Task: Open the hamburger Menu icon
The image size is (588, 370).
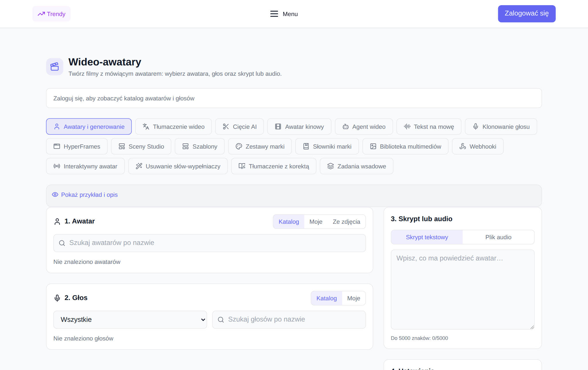Action: point(274,14)
